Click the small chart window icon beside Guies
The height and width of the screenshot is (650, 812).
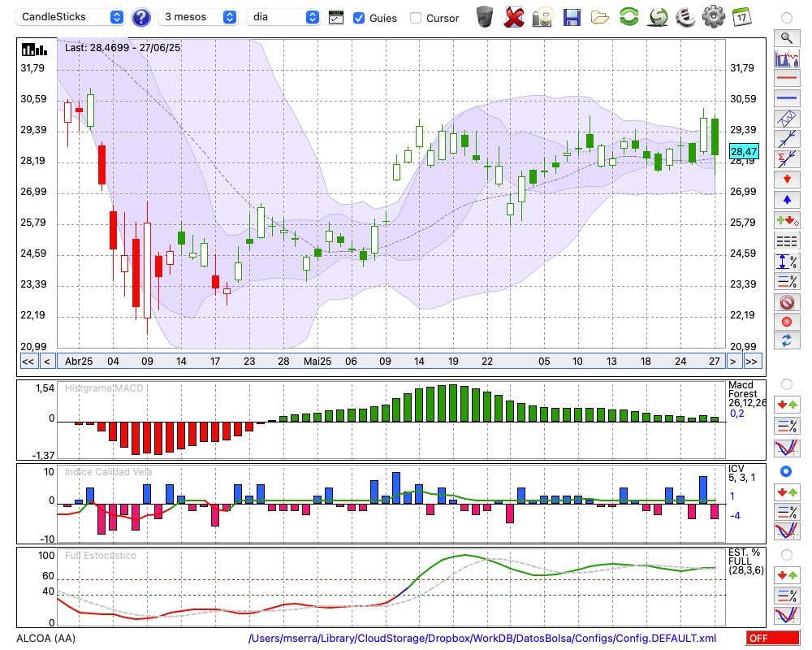click(x=336, y=18)
